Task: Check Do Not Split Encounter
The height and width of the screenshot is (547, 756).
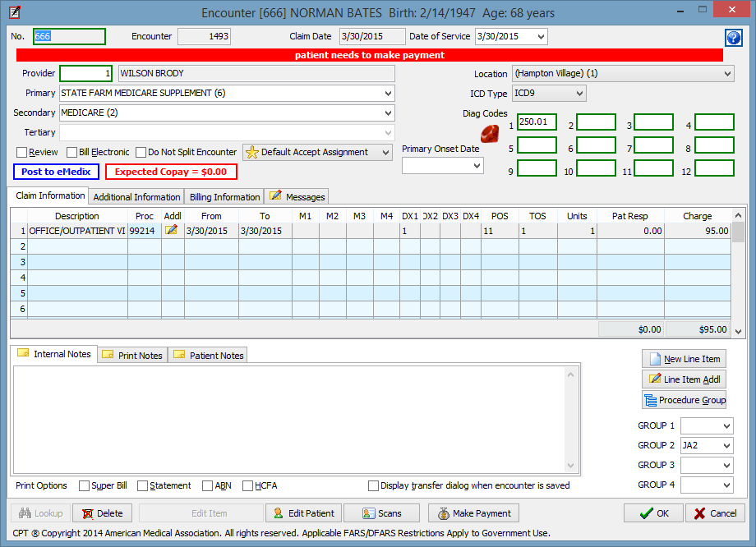Action: click(141, 152)
